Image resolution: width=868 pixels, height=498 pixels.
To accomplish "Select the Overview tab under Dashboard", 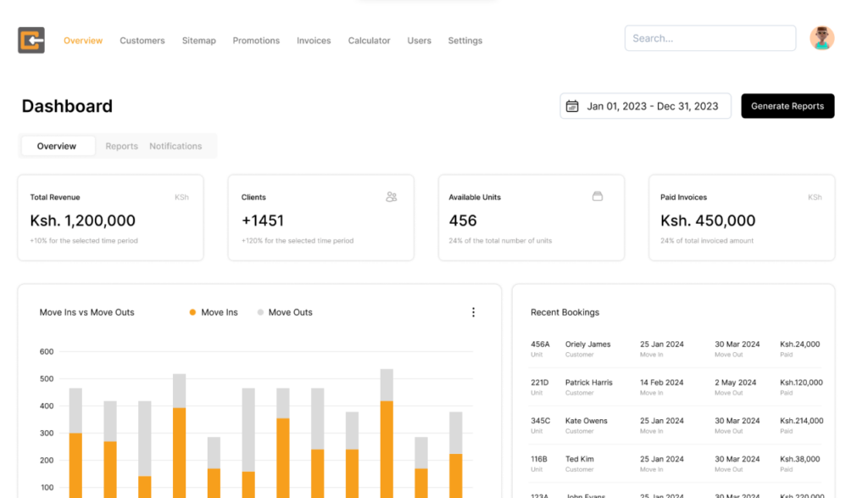I will coord(57,146).
